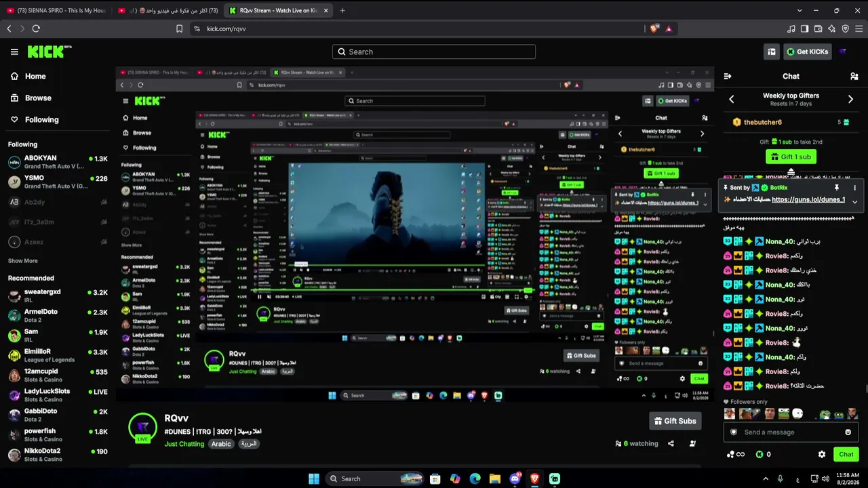Open the channel points icon below chat
The image size is (868, 488).
pos(735,455)
